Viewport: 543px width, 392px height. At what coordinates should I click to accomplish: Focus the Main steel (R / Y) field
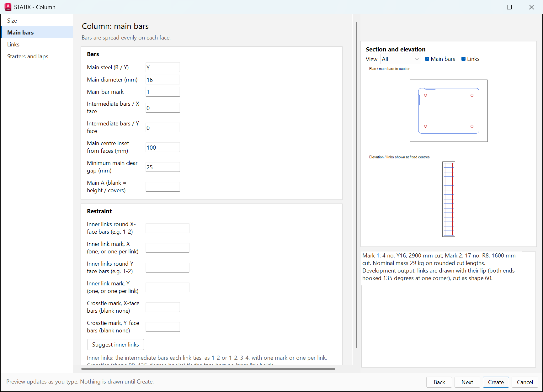[x=162, y=67]
